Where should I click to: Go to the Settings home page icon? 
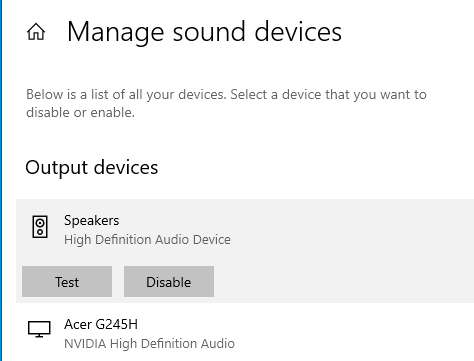(x=36, y=32)
